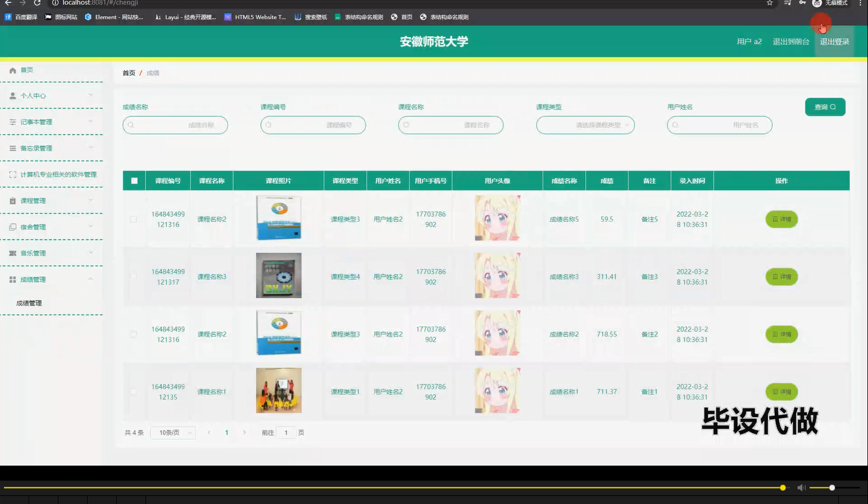The width and height of the screenshot is (868, 504).
Task: Open the 请选择课程类型 dropdown
Action: (x=585, y=125)
